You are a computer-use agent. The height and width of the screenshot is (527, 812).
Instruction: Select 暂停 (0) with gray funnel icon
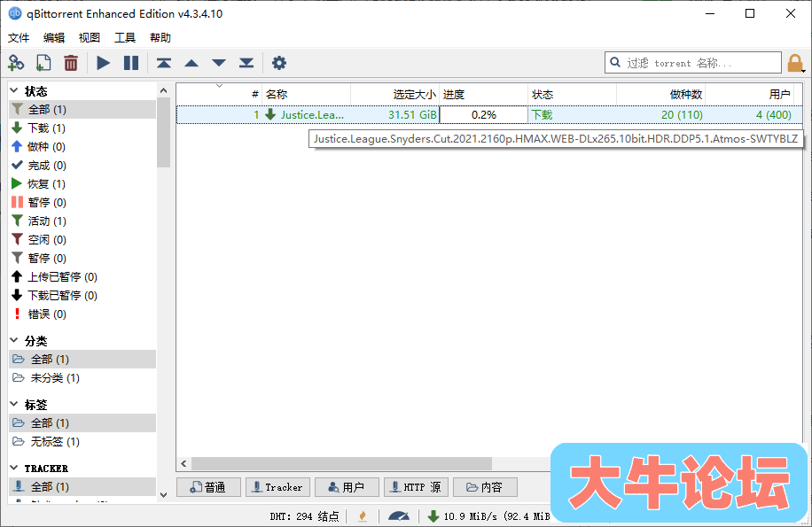point(82,259)
